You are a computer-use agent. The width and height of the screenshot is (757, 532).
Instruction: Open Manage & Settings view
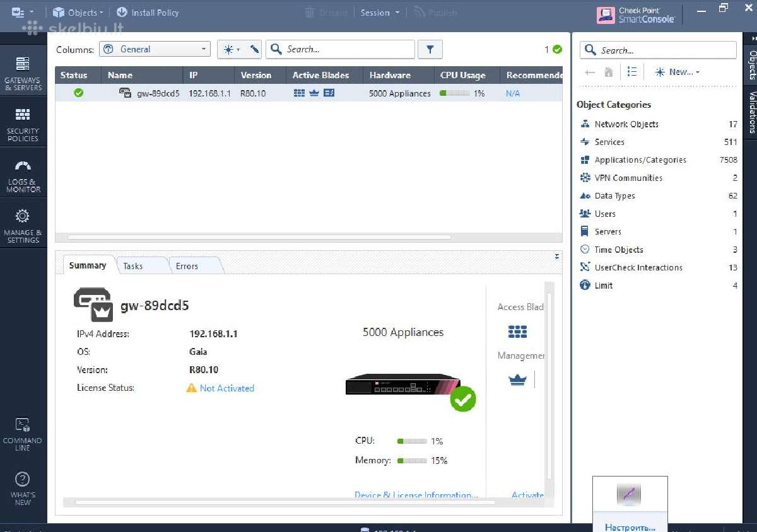point(23,226)
